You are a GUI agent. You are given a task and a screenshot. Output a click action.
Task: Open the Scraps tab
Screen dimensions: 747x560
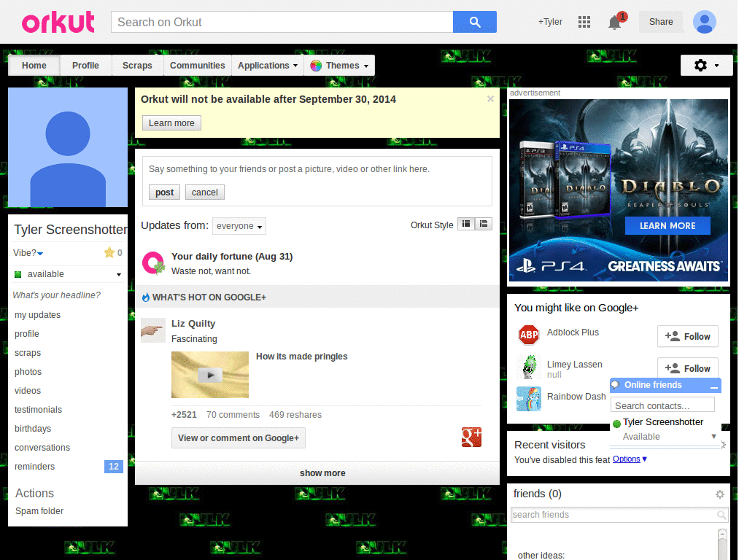pyautogui.click(x=137, y=66)
